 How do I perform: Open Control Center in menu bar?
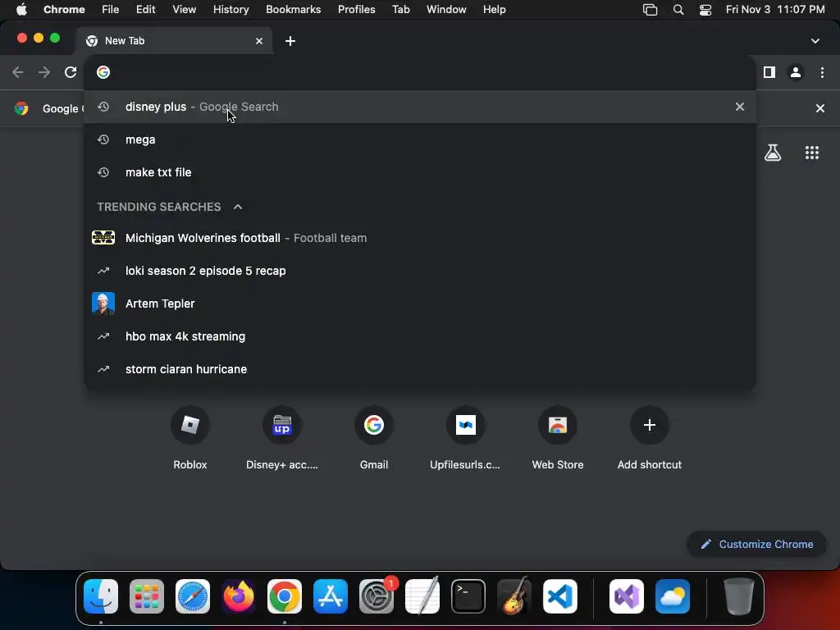[705, 10]
